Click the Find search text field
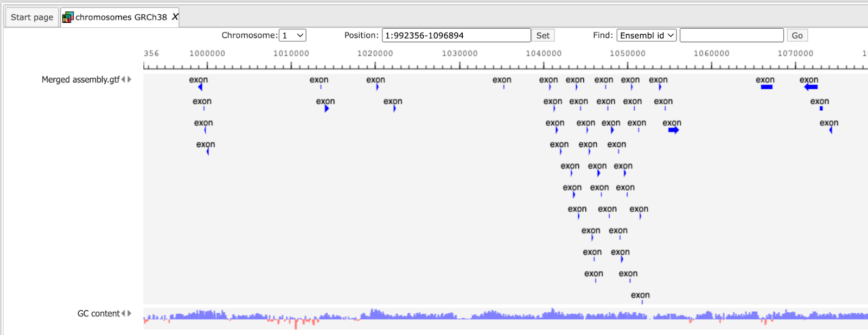868x335 pixels. tap(731, 35)
